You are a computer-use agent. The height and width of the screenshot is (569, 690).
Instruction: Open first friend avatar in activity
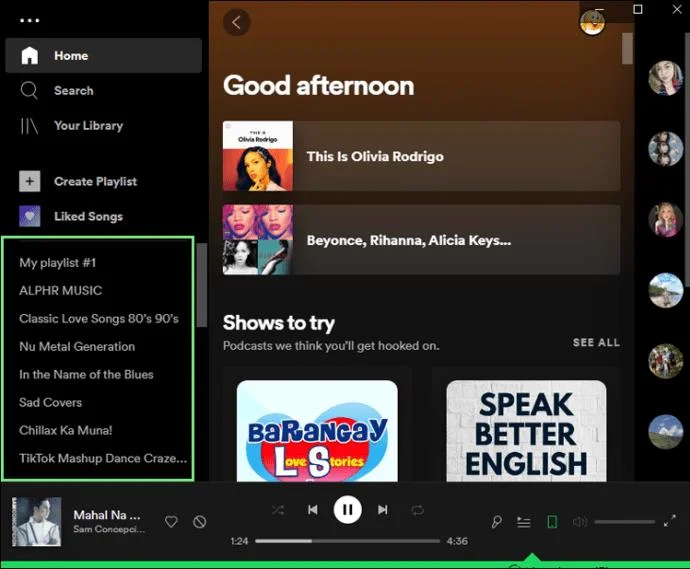(665, 78)
